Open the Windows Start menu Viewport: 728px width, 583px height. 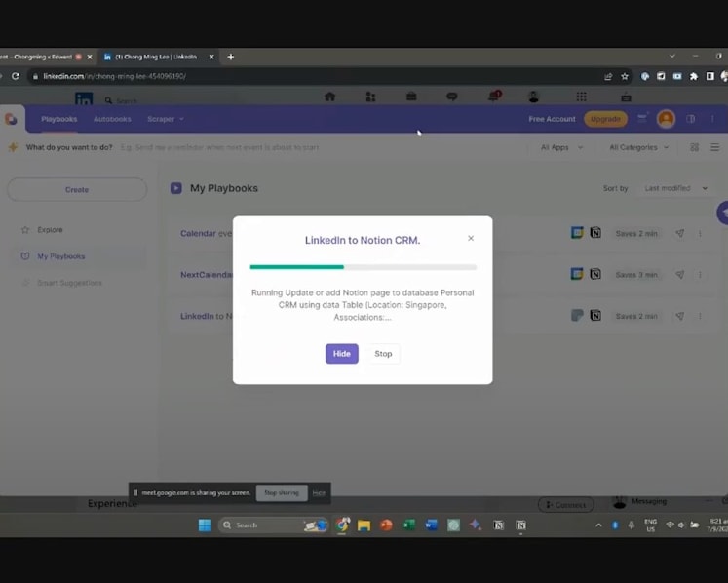(205, 525)
